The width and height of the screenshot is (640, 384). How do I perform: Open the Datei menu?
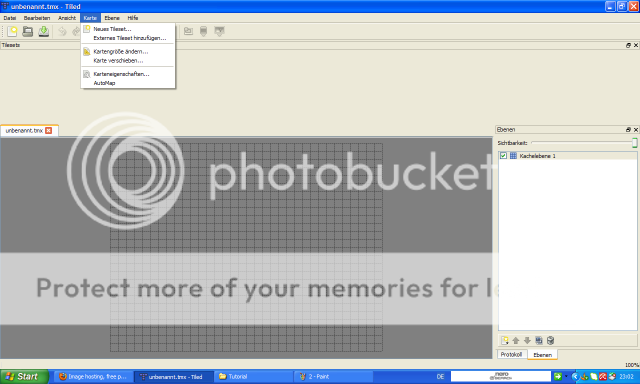coord(10,18)
